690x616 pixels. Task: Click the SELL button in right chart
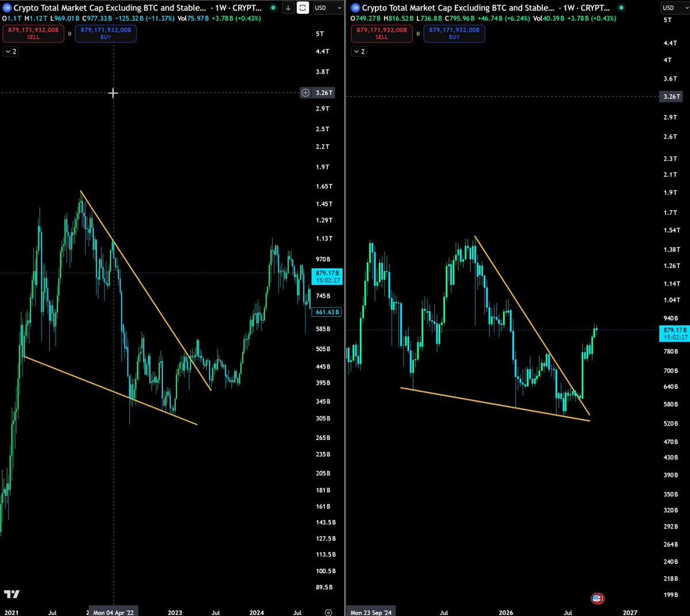tap(382, 33)
